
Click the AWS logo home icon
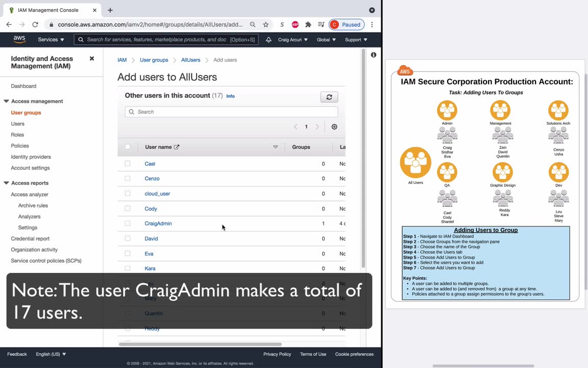[19, 39]
